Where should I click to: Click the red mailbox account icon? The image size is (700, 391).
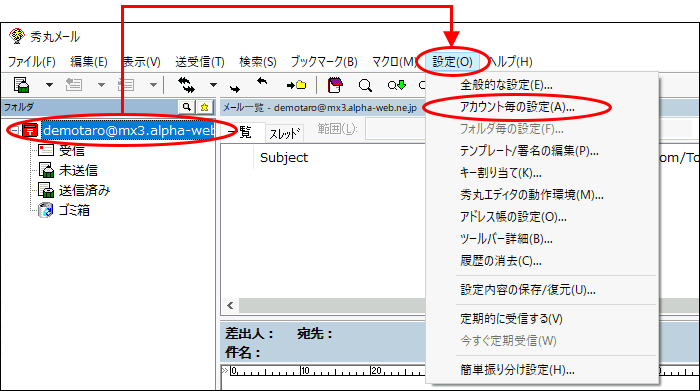[30, 130]
